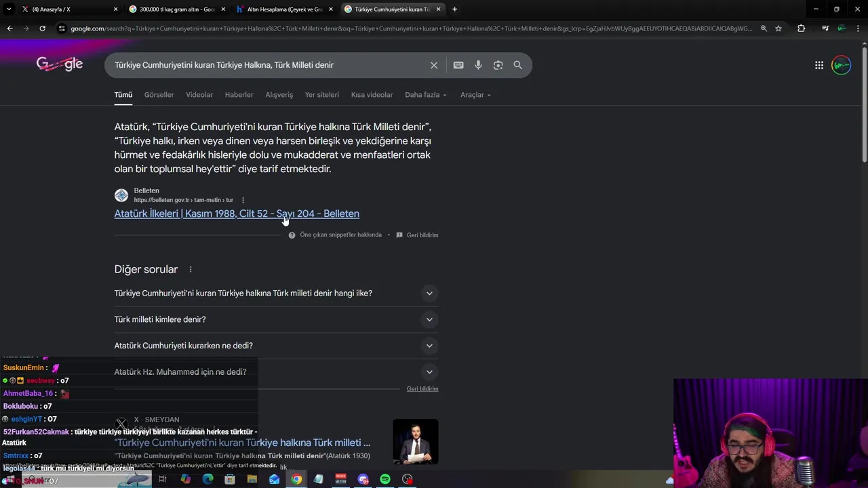868x488 pixels.
Task: Open the on-screen keyboard input tool
Action: [458, 65]
